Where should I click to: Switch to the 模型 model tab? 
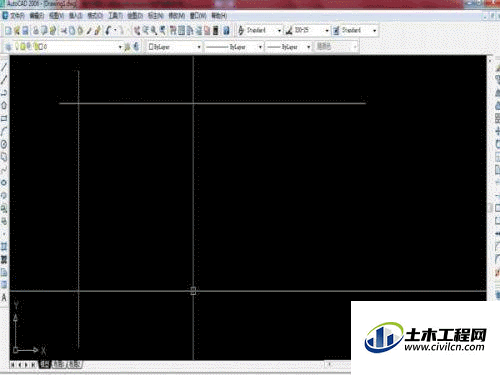point(45,365)
